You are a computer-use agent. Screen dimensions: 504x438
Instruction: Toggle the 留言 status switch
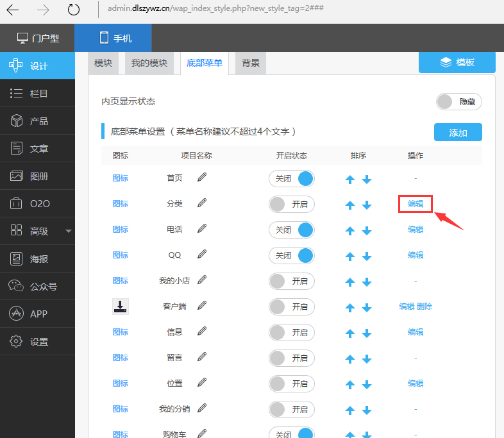(x=292, y=358)
